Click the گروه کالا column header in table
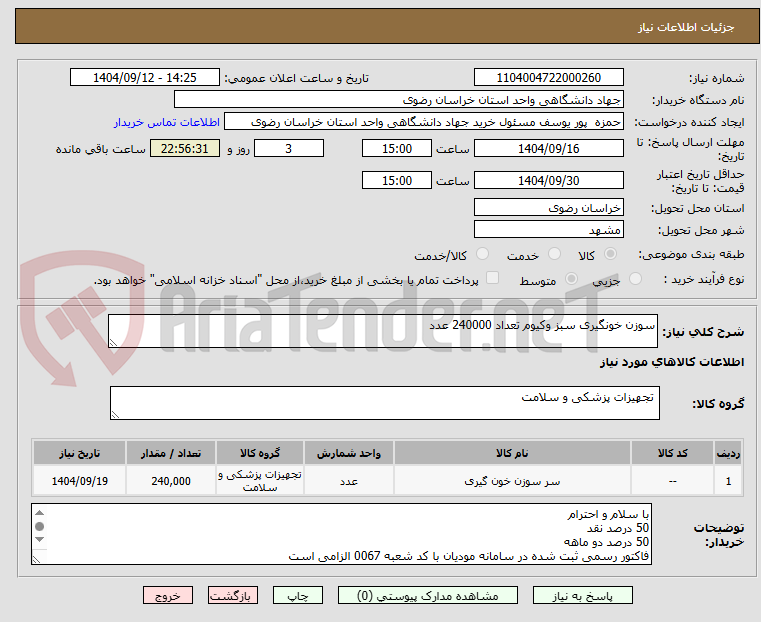The image size is (761, 622). pos(260,453)
